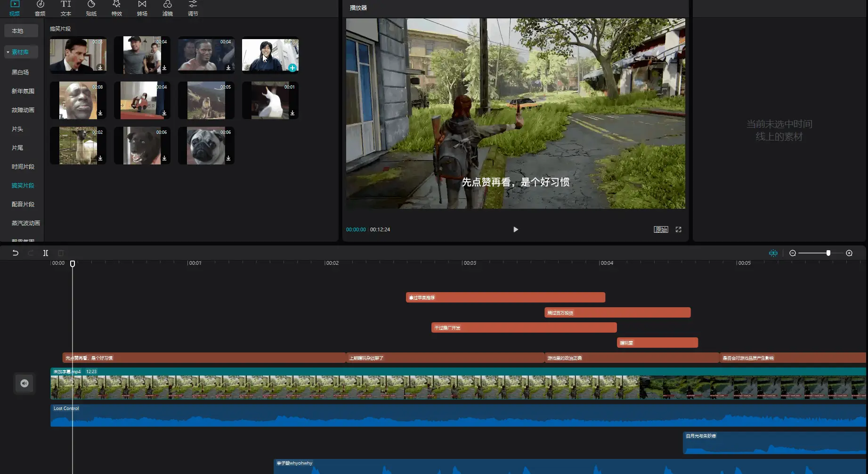Open the 调节 (adjust) tab

click(x=193, y=8)
